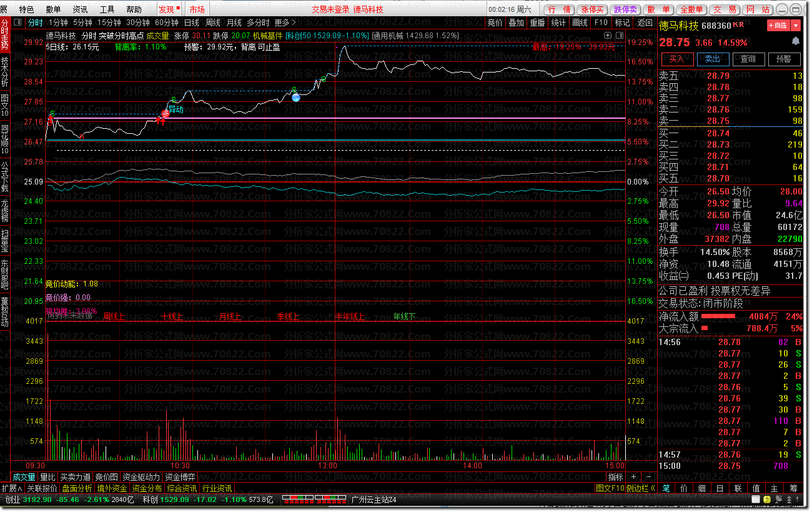Screen dimensions: 812x512
Task: Open the 工具 menu
Action: (107, 9)
